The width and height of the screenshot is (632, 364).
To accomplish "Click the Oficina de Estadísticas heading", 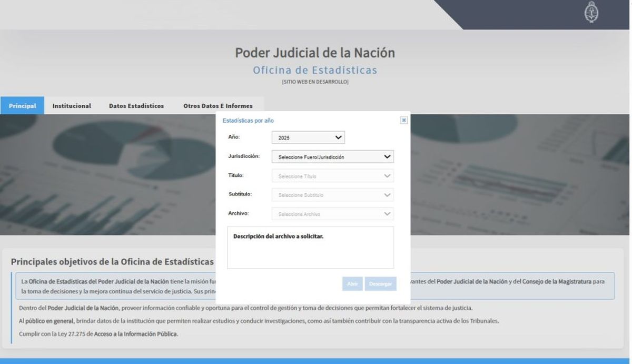I will (x=315, y=70).
